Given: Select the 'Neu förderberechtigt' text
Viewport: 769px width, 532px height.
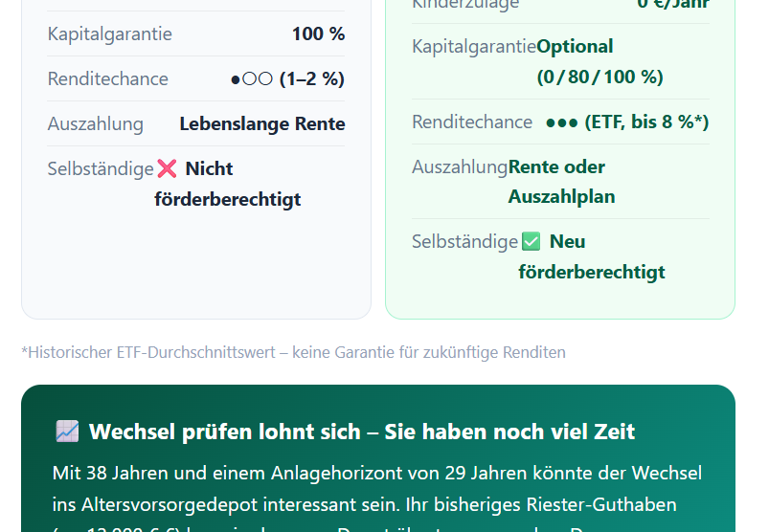Looking at the screenshot, I should coord(592,256).
